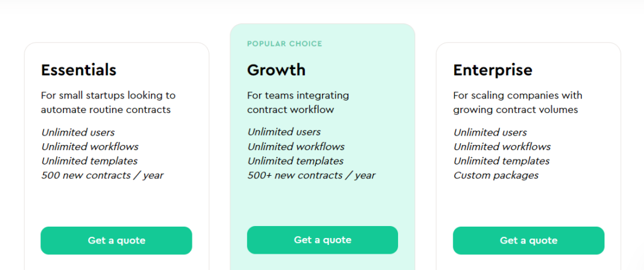This screenshot has height=270, width=644.
Task: Select the Growth plan heading
Action: pos(276,70)
